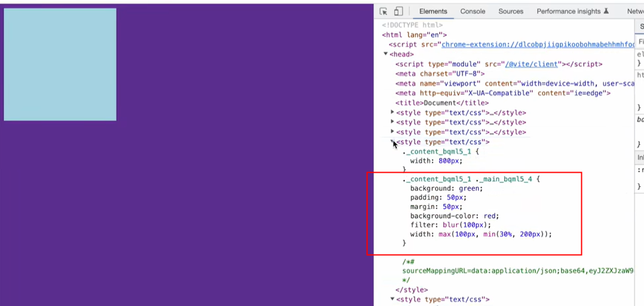This screenshot has height=306, width=644.
Task: Activate the inspect element picker icon
Action: [x=384, y=11]
